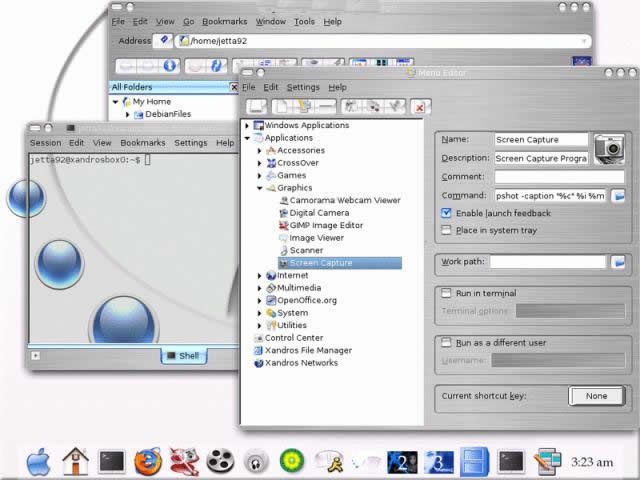Collapse the Graphics category
Viewport: 640px width, 480px height.
pos(260,188)
